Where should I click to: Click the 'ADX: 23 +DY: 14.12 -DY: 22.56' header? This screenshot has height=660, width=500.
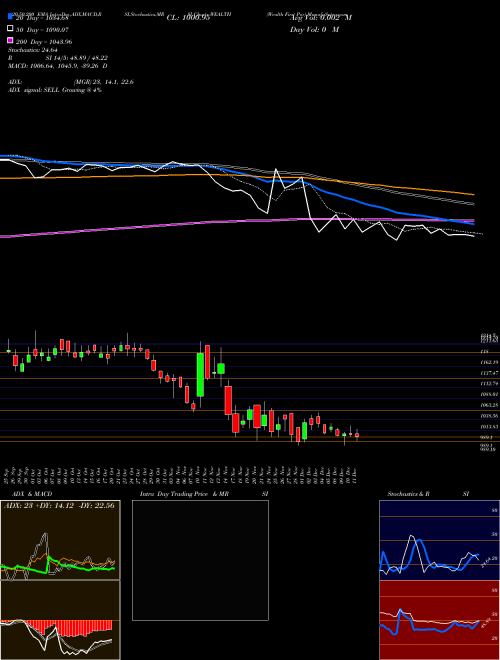pos(59,506)
